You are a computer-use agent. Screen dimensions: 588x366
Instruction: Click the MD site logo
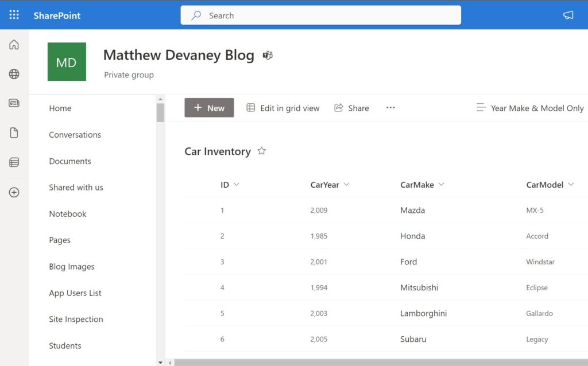(67, 62)
